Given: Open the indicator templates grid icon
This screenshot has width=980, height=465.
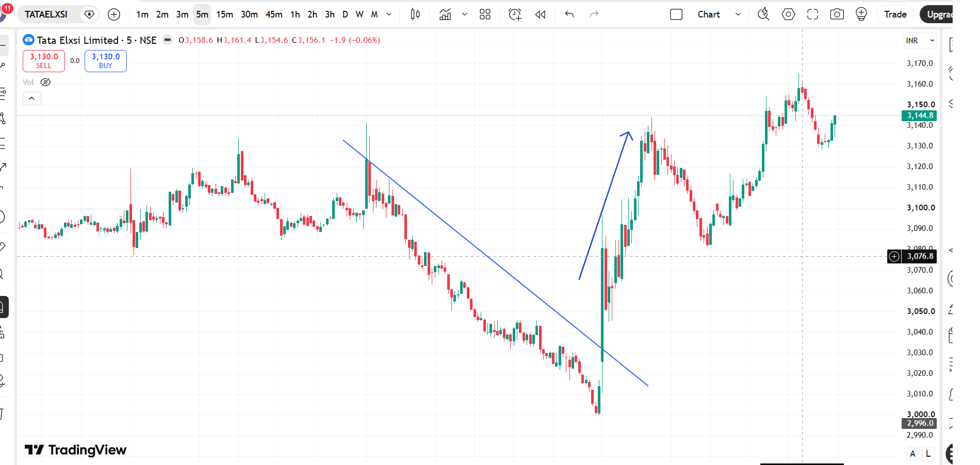Looking at the screenshot, I should point(485,14).
